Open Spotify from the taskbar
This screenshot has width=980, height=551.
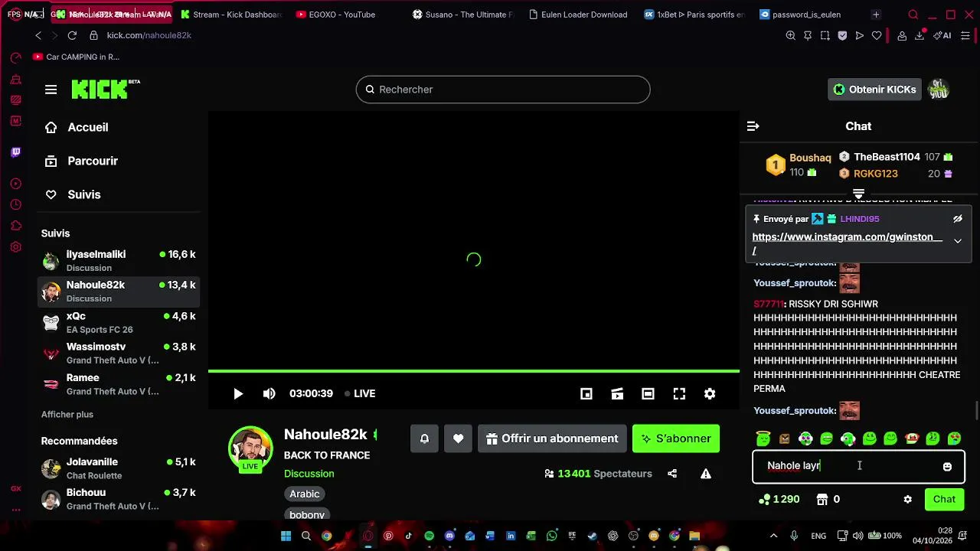click(x=429, y=536)
